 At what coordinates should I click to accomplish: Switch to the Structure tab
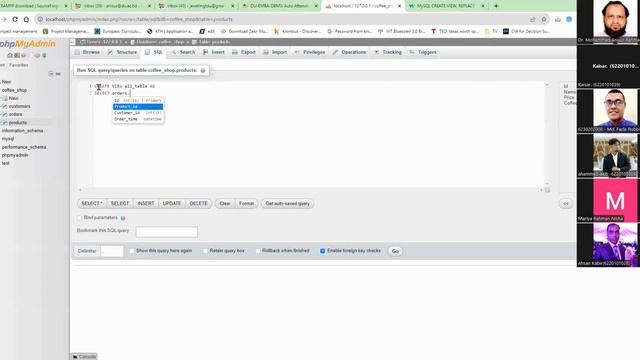tap(122, 52)
